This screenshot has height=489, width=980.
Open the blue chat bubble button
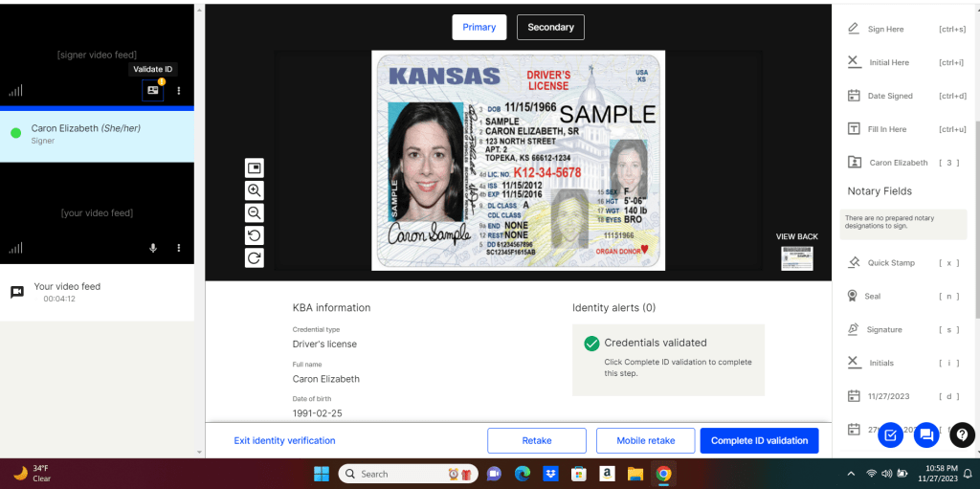[x=925, y=435]
